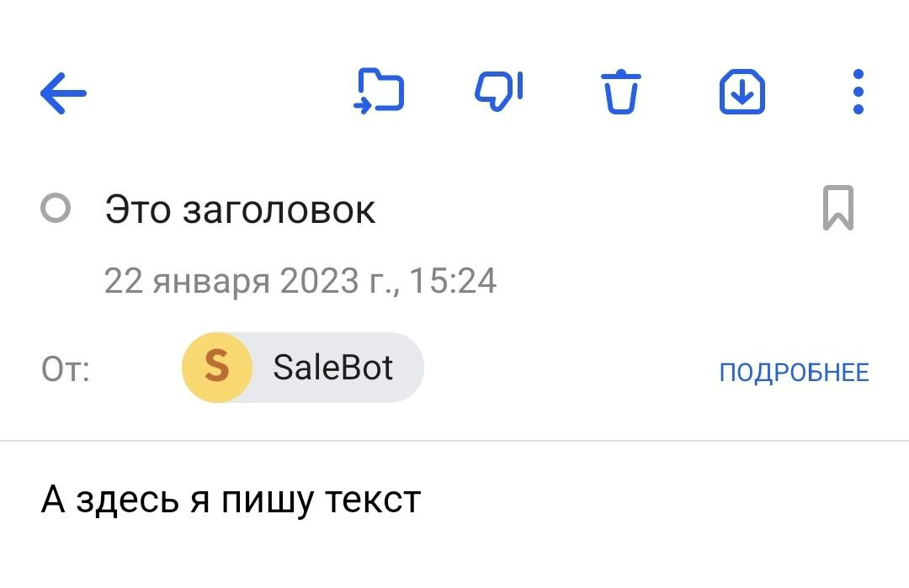Archive message using the boxed down-arrow icon

pos(742,92)
